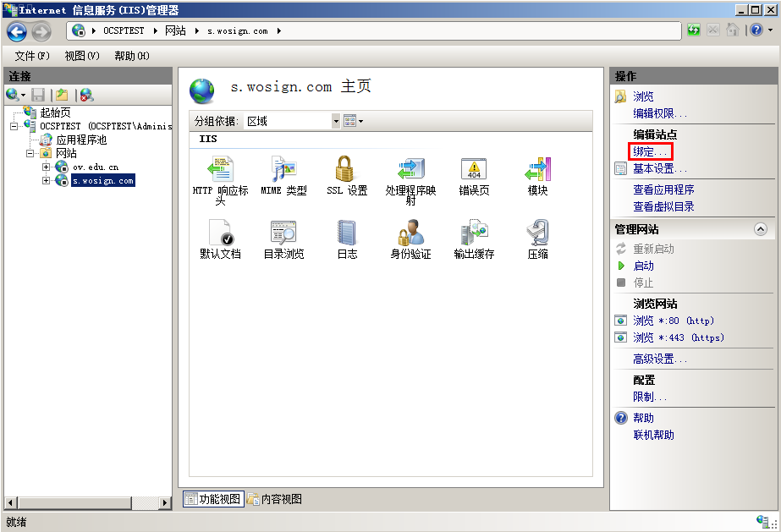Open the 压缩 feature icon
This screenshot has width=781, height=532.
(537, 233)
